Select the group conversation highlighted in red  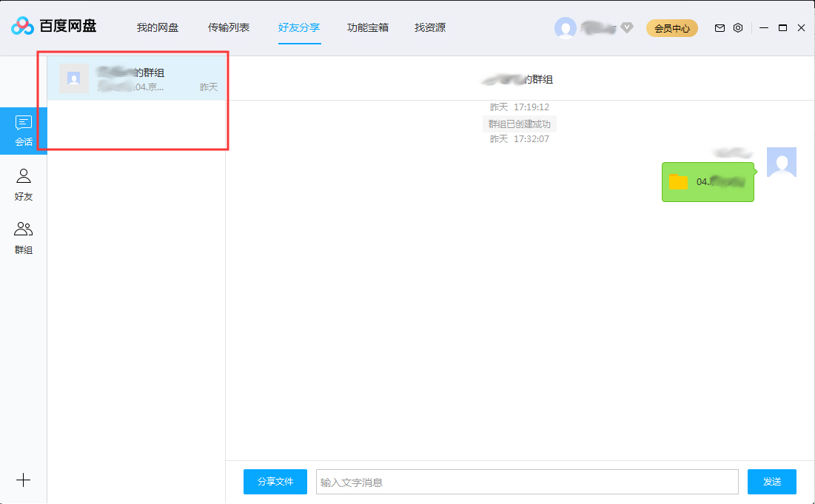click(x=137, y=78)
